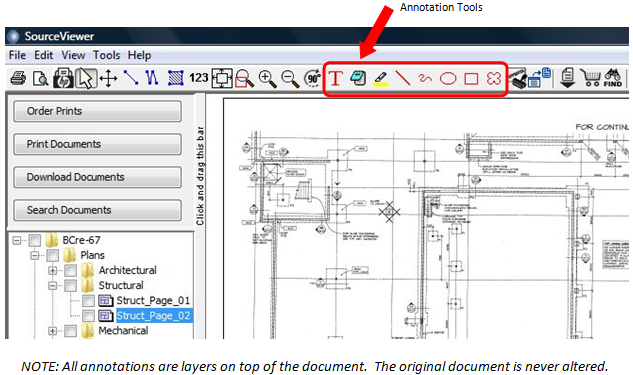Click the Order Prints button
Image resolution: width=633 pixels, height=375 pixels.
[x=97, y=111]
